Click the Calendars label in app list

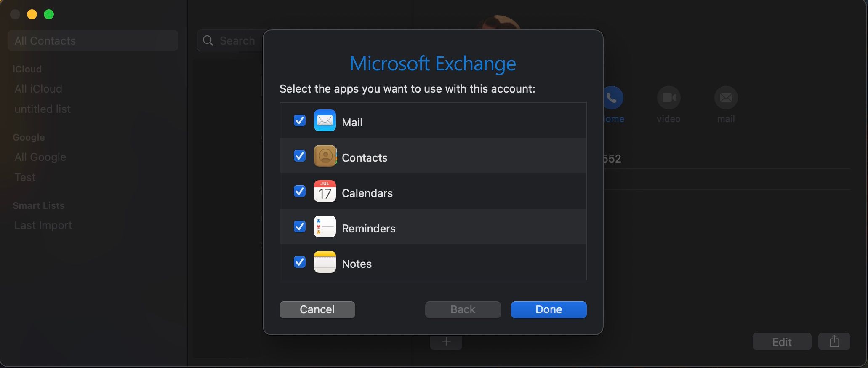point(367,193)
